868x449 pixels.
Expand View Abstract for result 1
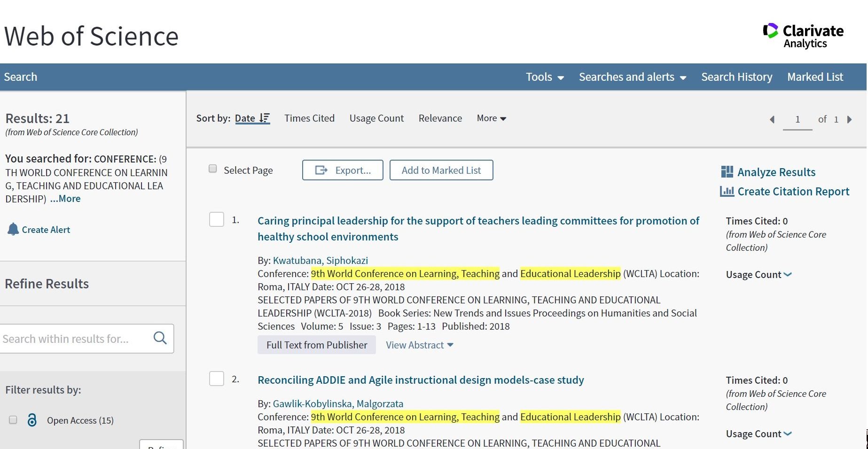click(x=420, y=345)
